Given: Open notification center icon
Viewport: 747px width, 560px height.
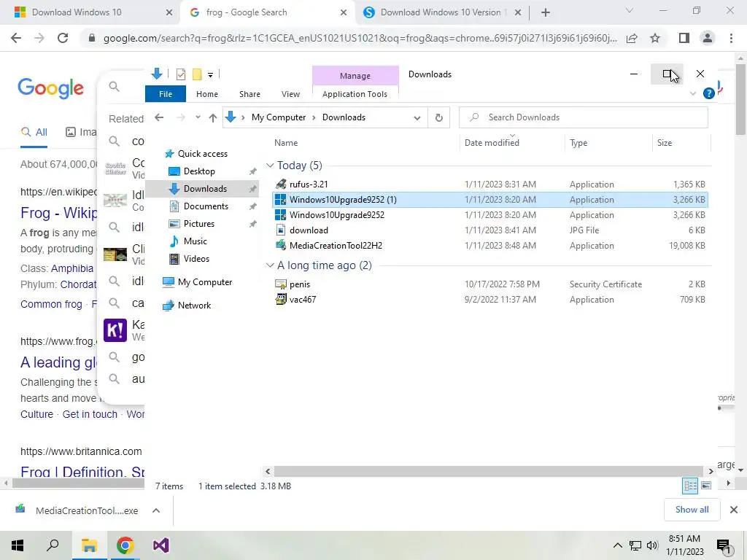Looking at the screenshot, I should tap(724, 547).
